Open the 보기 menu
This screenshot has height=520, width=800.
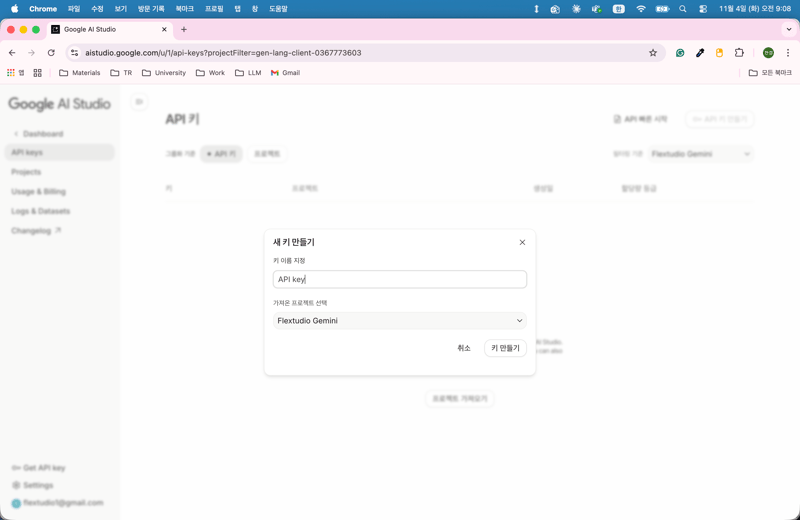point(121,9)
